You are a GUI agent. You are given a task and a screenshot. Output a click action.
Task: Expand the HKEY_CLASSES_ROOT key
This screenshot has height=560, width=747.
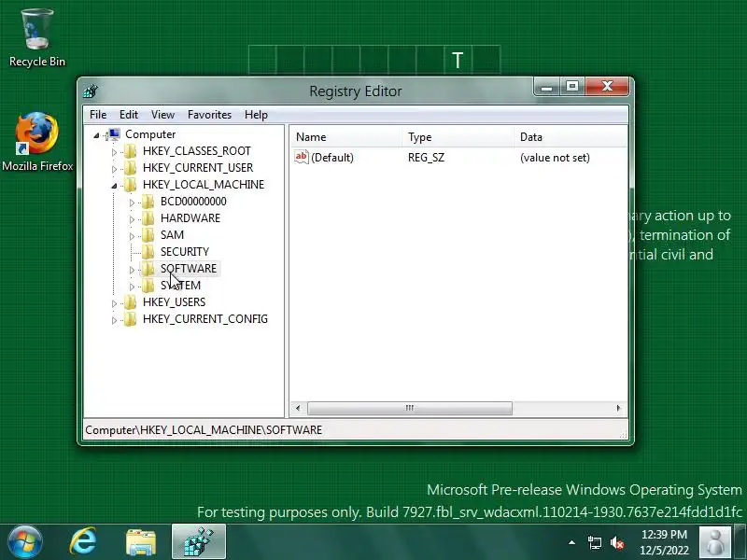coord(114,152)
